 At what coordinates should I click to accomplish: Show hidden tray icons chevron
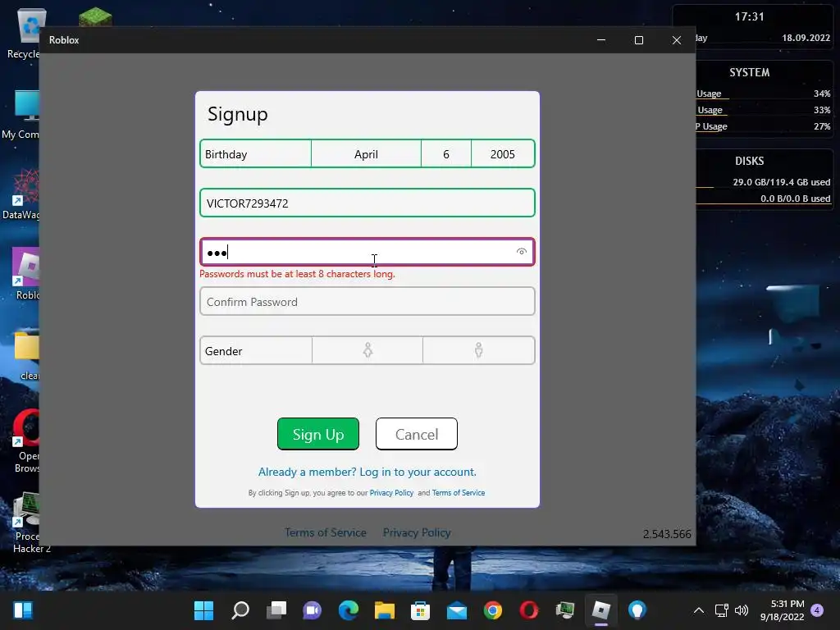point(699,610)
